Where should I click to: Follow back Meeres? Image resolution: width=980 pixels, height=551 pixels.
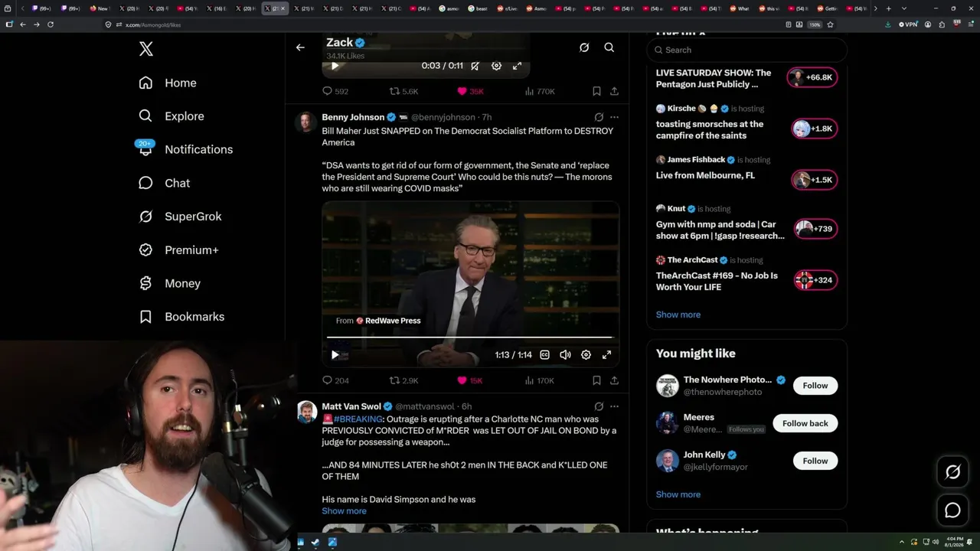coord(805,423)
